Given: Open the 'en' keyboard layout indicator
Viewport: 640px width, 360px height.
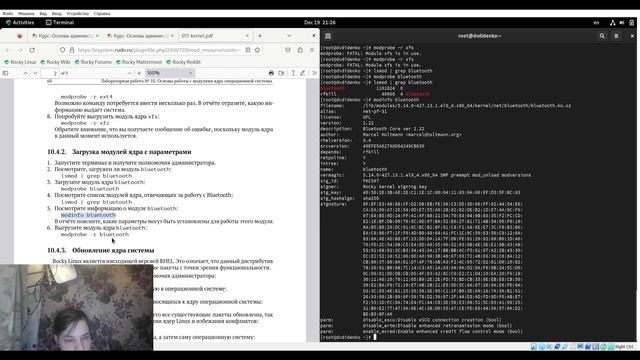Looking at the screenshot, I should 596,23.
